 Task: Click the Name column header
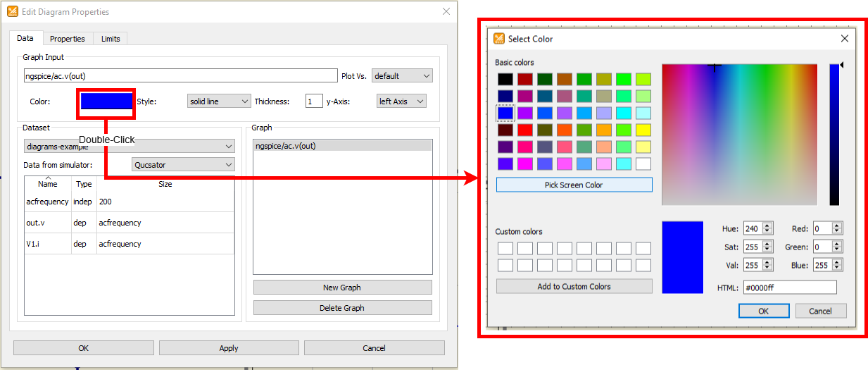click(48, 184)
